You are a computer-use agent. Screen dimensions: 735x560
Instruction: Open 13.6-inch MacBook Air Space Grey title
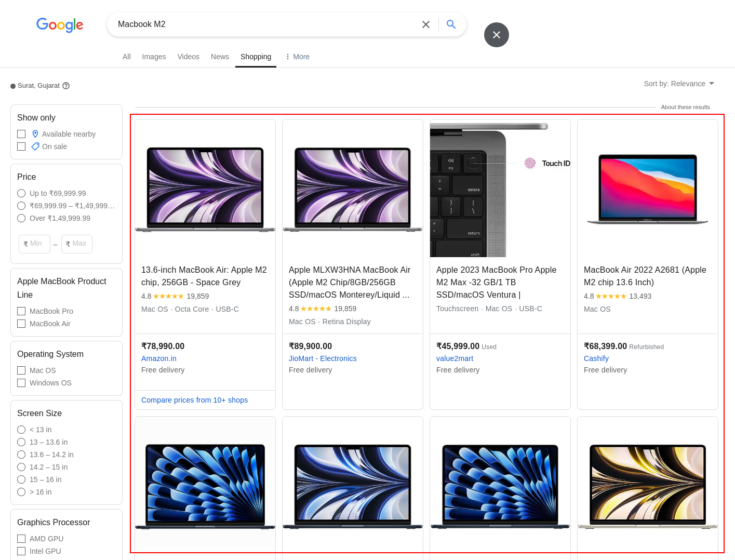[204, 276]
